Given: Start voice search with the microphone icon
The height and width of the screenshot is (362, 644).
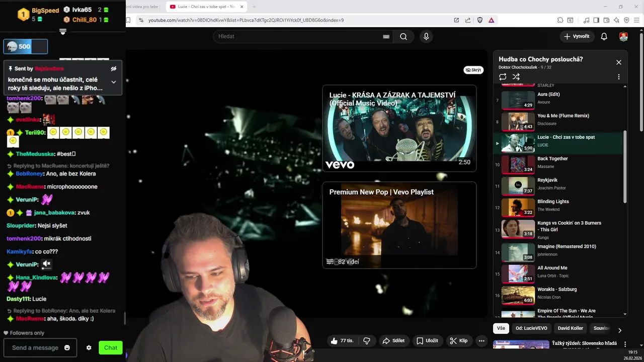Looking at the screenshot, I should pyautogui.click(x=426, y=36).
